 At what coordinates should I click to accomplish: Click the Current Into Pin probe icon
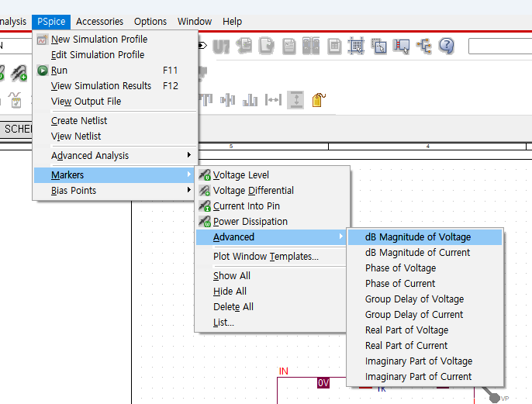click(x=205, y=206)
